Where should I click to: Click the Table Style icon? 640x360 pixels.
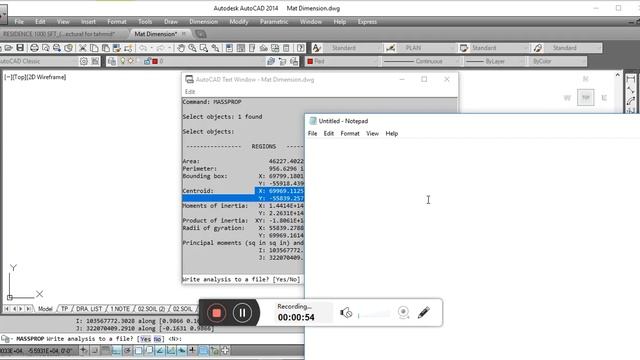coord(464,48)
